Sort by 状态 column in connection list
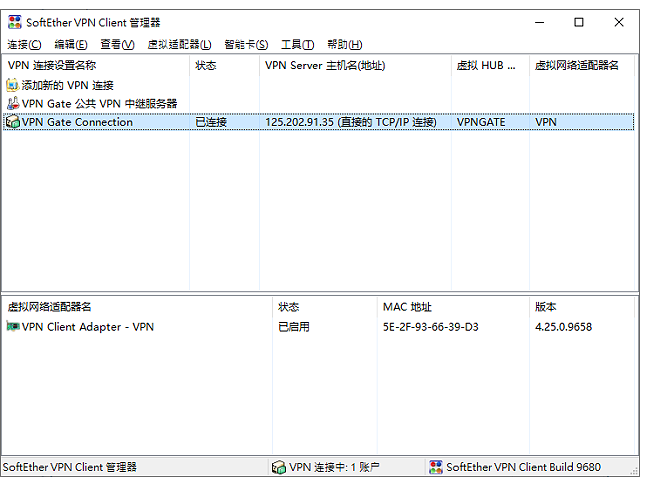Image resolution: width=645 pixels, height=486 pixels. [x=225, y=65]
